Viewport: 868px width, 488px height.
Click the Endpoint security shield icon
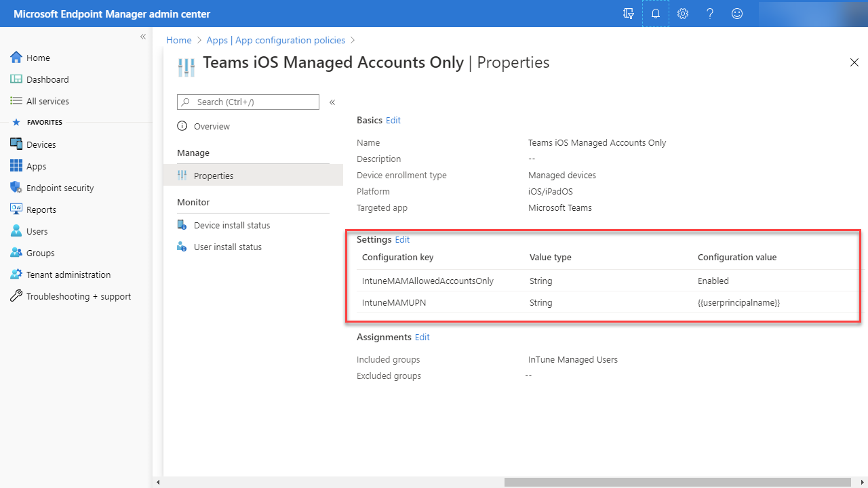(16, 188)
